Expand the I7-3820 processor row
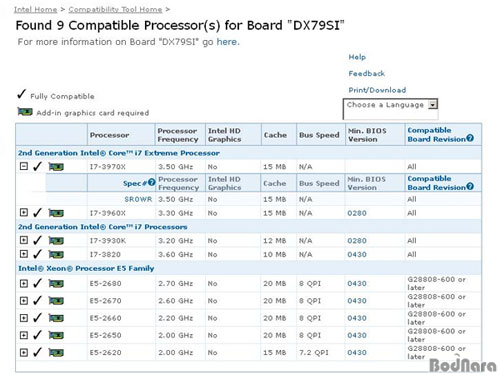Viewport: 500px width, 375px height. (24, 254)
